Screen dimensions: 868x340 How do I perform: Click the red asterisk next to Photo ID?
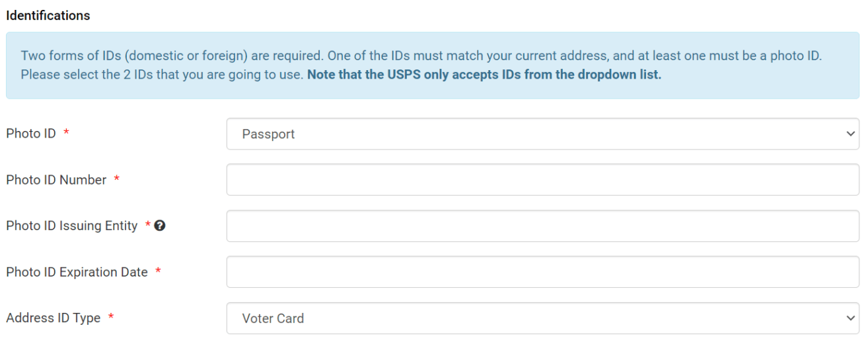(66, 133)
